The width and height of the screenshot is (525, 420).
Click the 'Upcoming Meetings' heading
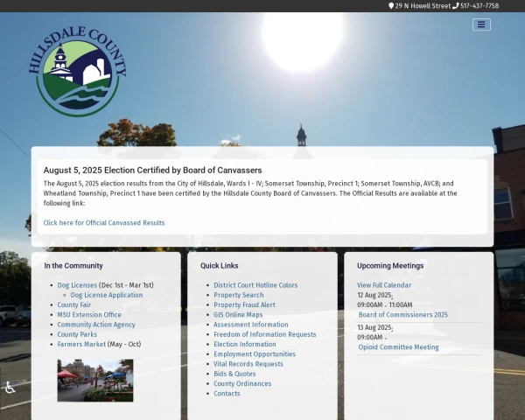pyautogui.click(x=390, y=266)
